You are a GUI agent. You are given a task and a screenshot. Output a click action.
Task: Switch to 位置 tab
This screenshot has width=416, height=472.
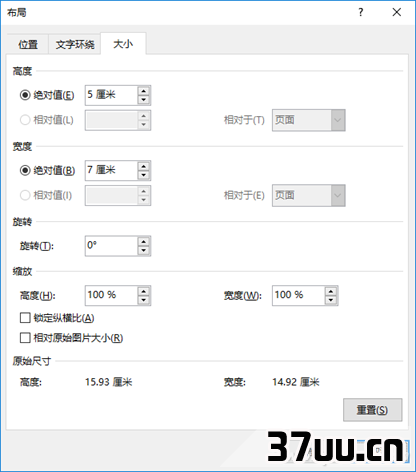[x=28, y=44]
